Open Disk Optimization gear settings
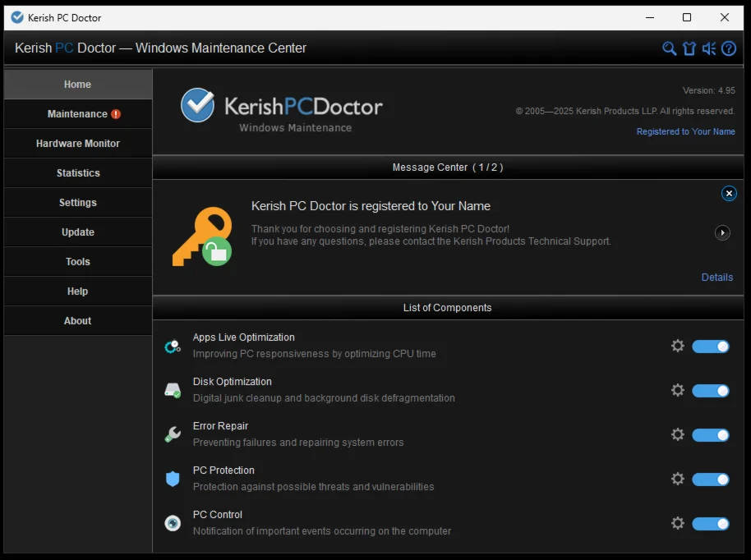This screenshot has height=560, width=751. [678, 390]
